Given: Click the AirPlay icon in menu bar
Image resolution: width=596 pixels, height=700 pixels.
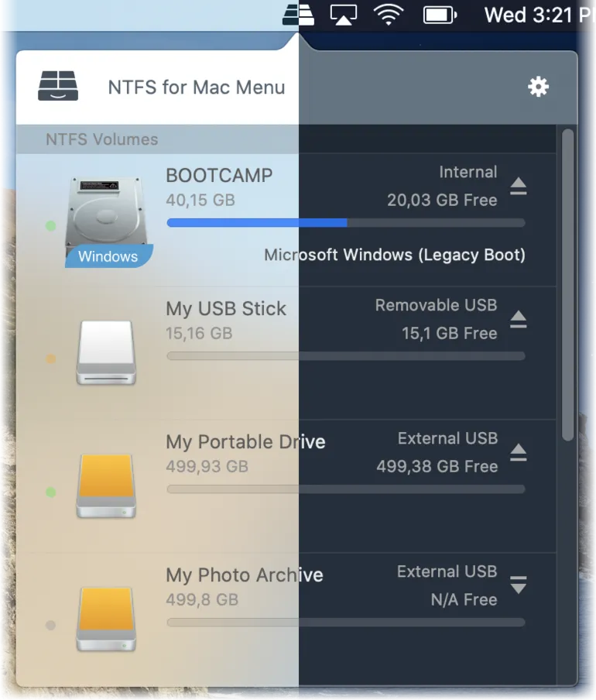Looking at the screenshot, I should [x=344, y=15].
